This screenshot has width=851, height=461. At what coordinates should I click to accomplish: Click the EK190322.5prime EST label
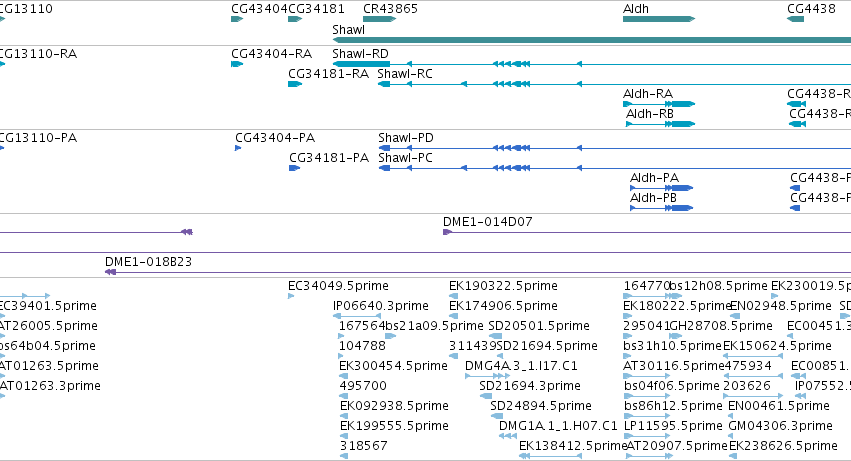503,286
